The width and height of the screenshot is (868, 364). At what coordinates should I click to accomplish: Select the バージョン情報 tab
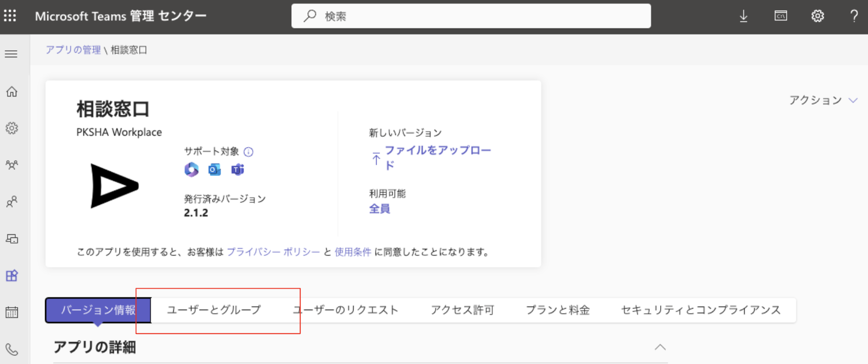pos(98,310)
